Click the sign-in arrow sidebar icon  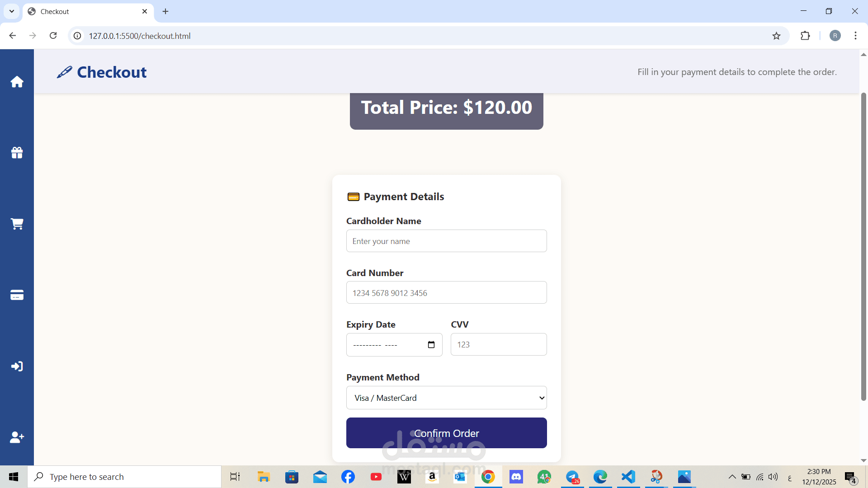pos(17,366)
